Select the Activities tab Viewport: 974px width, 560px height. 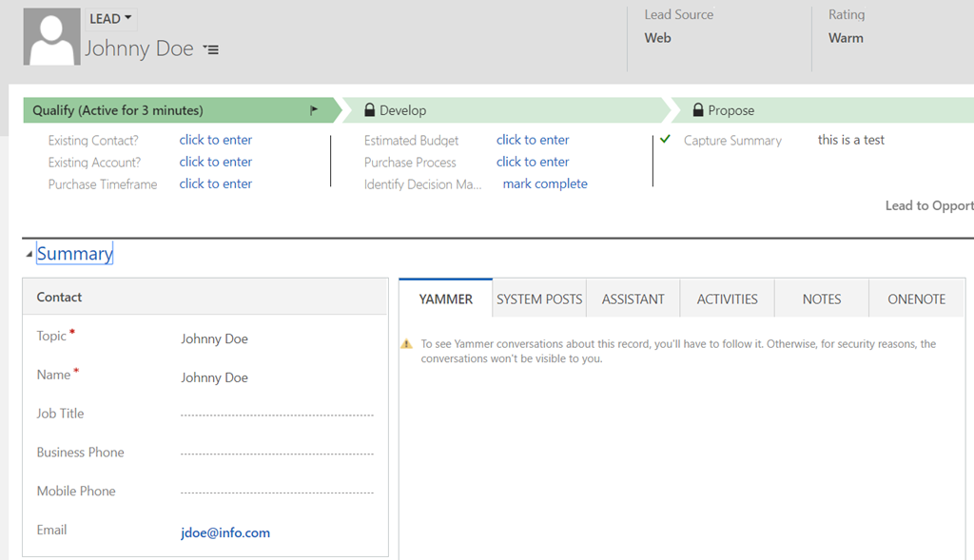point(727,299)
